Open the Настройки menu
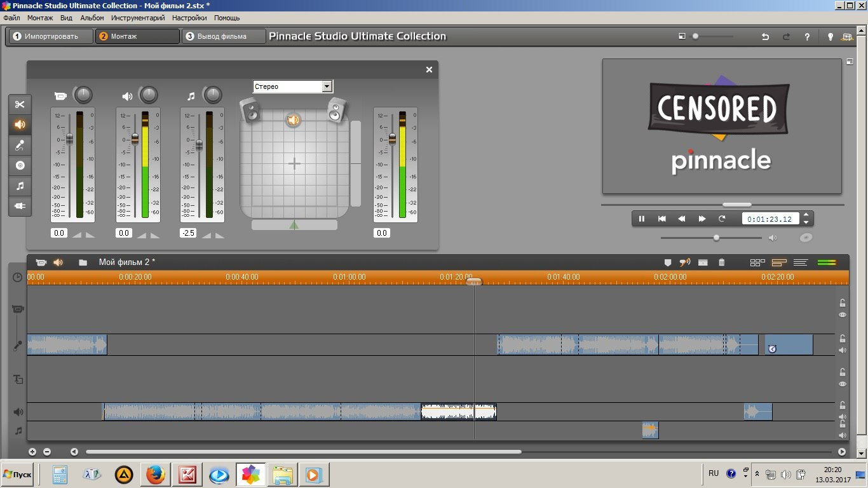This screenshot has height=488, width=868. point(189,18)
